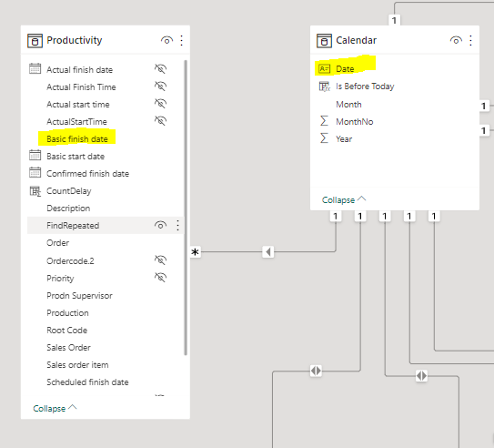Select the Priority field
The image size is (494, 448).
point(60,278)
